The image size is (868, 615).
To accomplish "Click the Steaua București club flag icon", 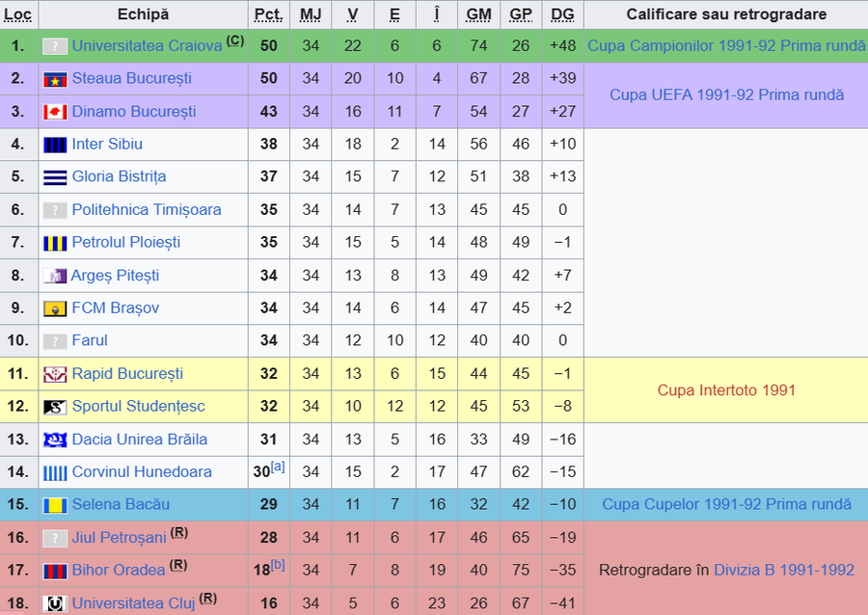I will [x=55, y=79].
